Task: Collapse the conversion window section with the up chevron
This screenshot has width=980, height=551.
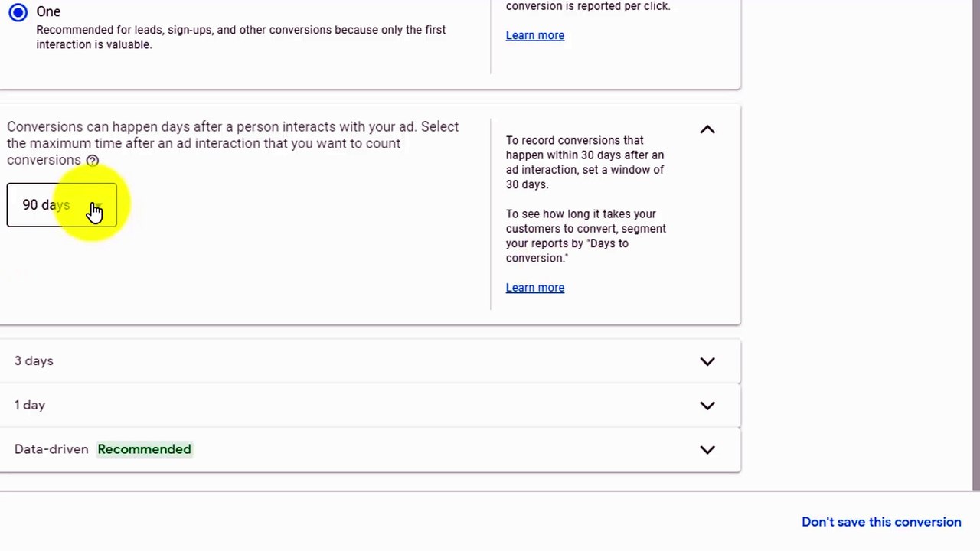Action: 707,129
